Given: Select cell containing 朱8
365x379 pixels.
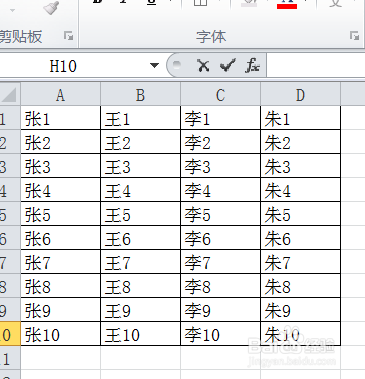Looking at the screenshot, I should coord(300,286).
